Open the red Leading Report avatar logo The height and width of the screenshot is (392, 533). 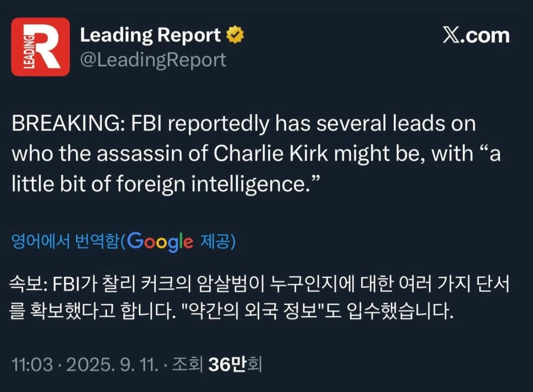40,47
